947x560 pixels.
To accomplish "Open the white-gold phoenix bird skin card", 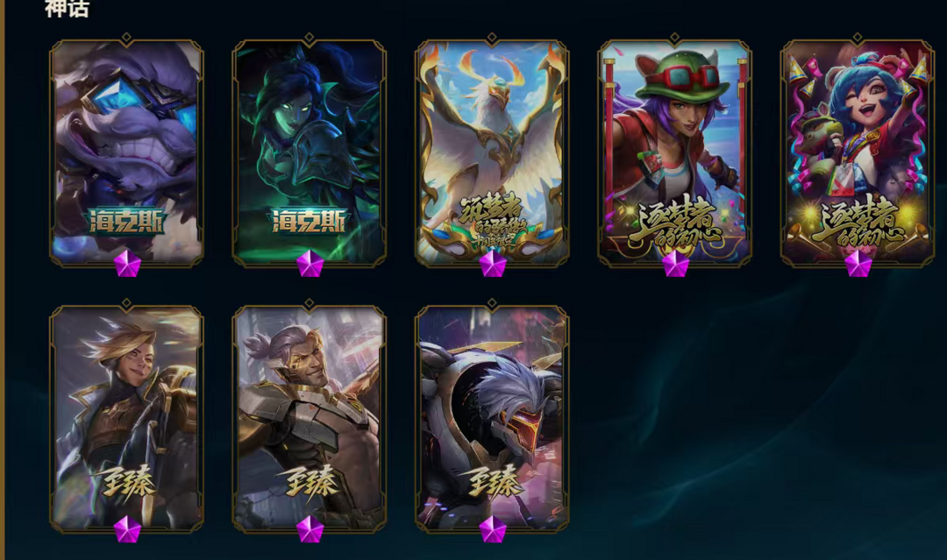I will 492,152.
